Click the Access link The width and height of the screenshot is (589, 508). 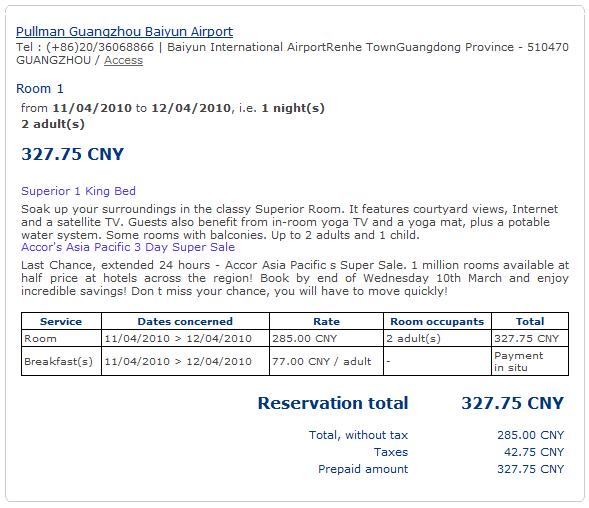pos(123,60)
